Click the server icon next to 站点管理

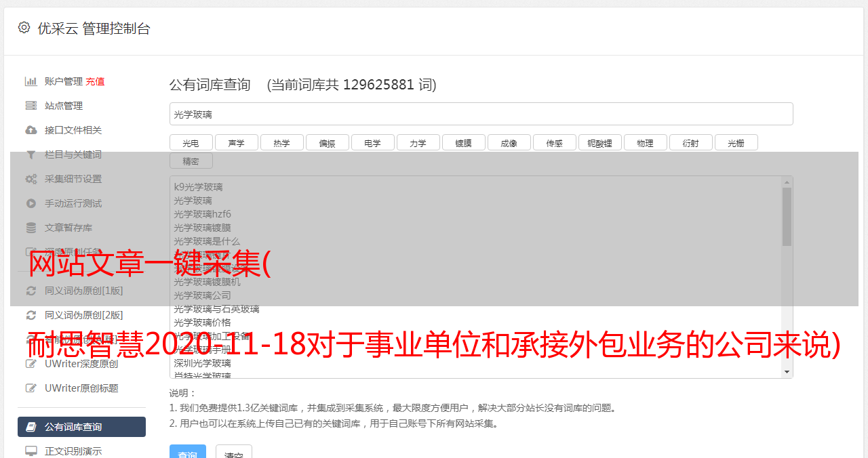31,106
